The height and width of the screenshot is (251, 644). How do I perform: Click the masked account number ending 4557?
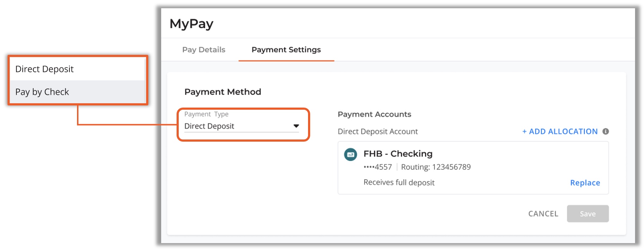[378, 167]
